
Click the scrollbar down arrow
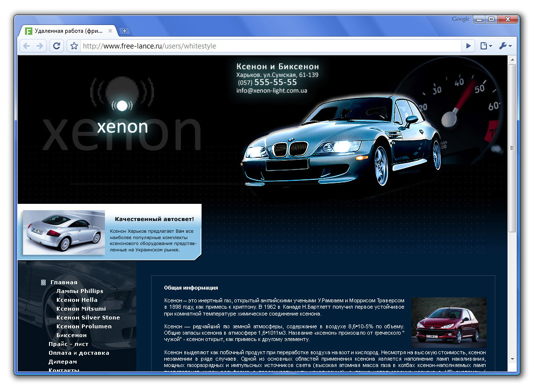coord(512,359)
